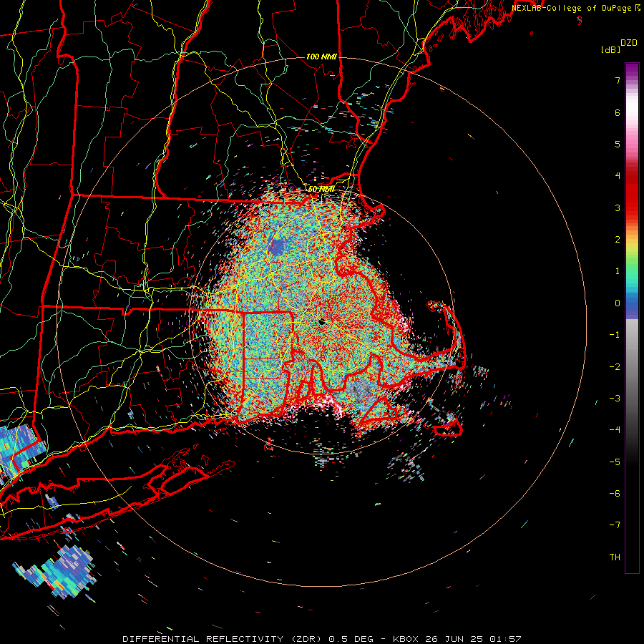Click the '-1' value on color scale

pyautogui.click(x=615, y=335)
